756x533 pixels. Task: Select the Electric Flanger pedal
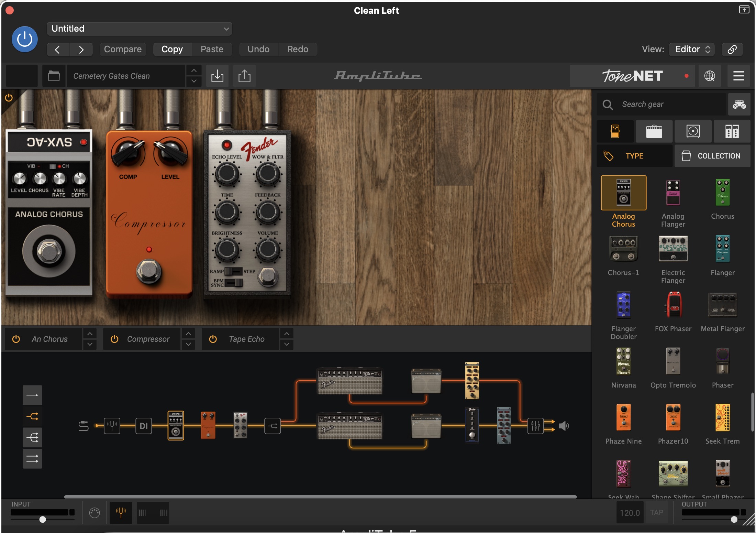point(673,249)
